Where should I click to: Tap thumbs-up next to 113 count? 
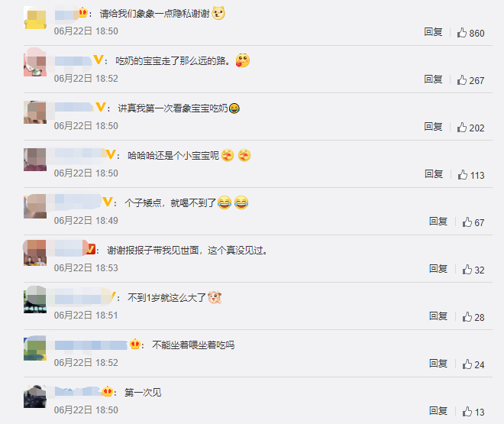click(x=463, y=174)
